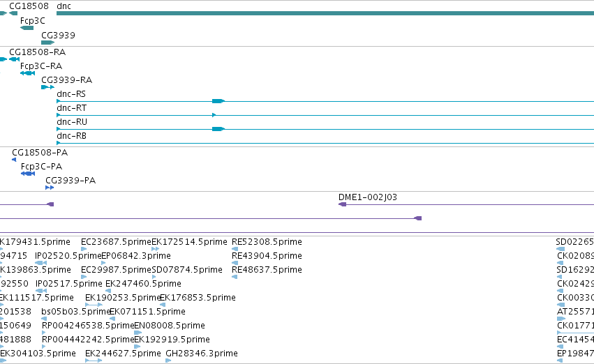The width and height of the screenshot is (594, 364).
Task: Open EST IP02520.5prime
Action: point(68,256)
